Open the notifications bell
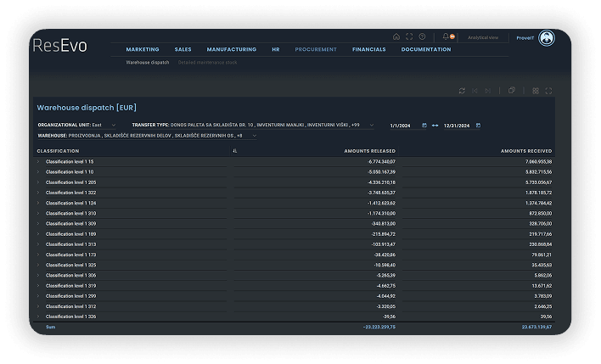Screen dimensions: 601x364 (x=446, y=36)
